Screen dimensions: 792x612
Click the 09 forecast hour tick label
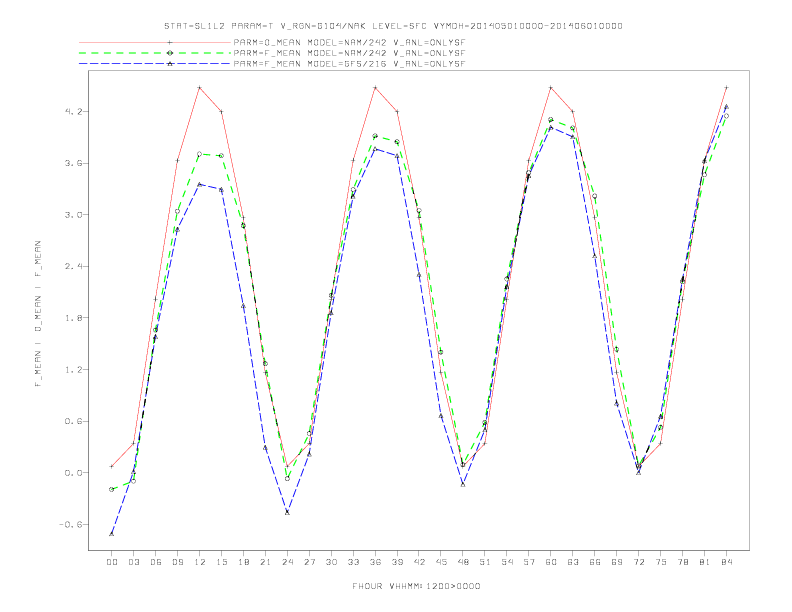click(177, 562)
